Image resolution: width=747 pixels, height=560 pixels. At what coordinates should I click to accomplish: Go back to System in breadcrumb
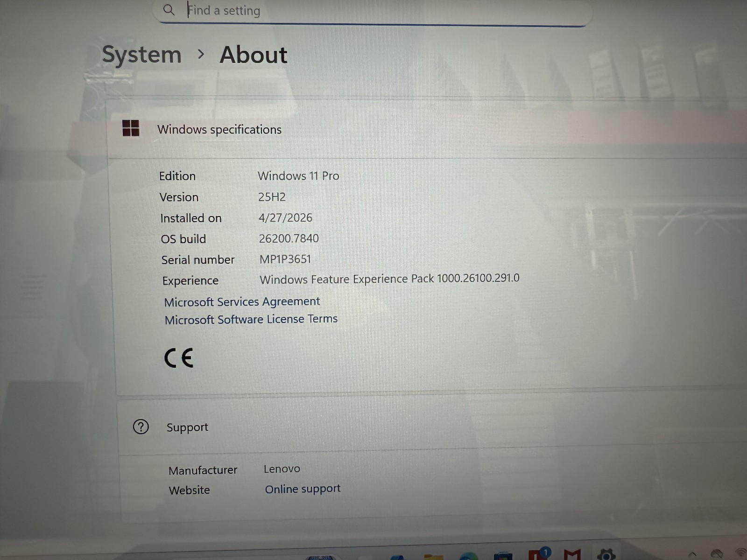click(141, 55)
